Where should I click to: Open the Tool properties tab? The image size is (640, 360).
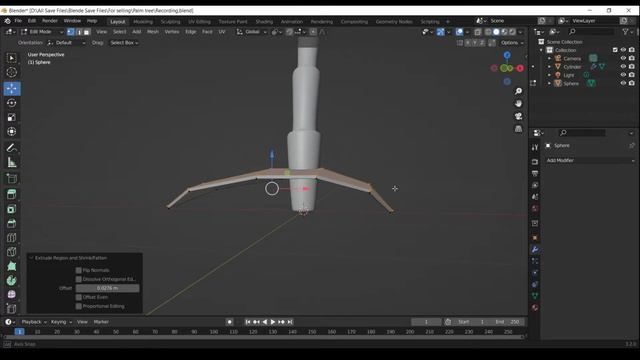(x=535, y=147)
